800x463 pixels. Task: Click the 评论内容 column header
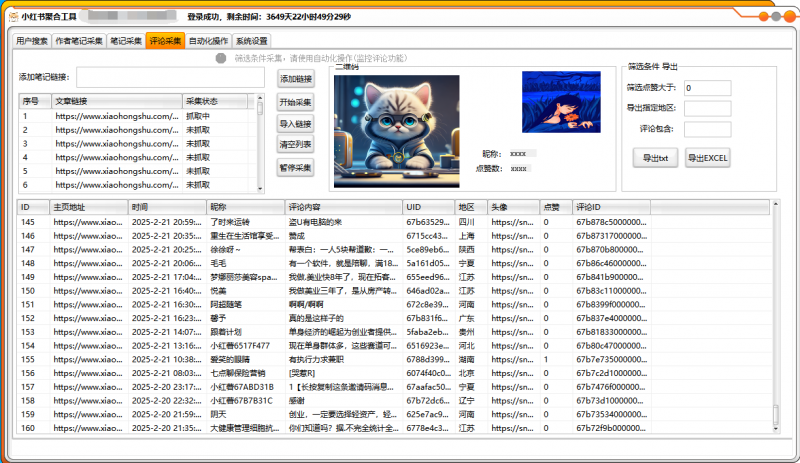click(343, 207)
